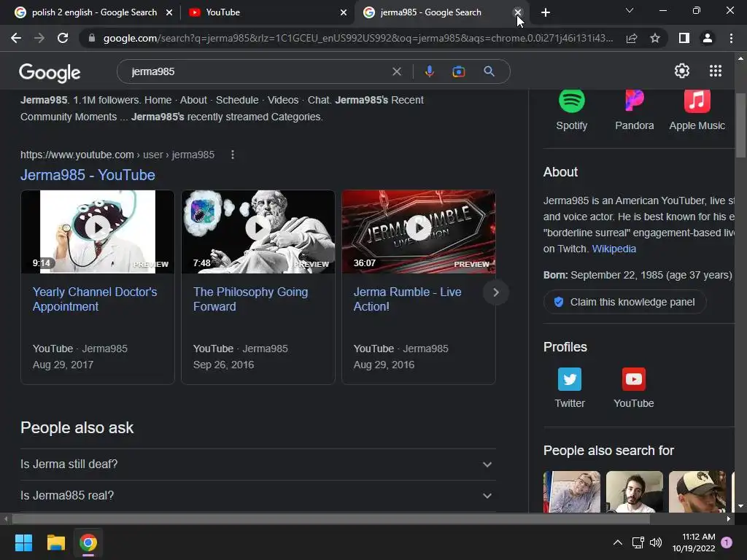Screen dimensions: 747x560
Task: Bookmark this page with star icon
Action: coord(655,38)
